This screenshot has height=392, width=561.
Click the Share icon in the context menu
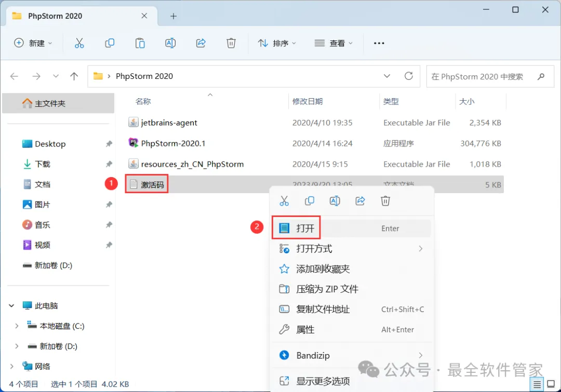(360, 201)
